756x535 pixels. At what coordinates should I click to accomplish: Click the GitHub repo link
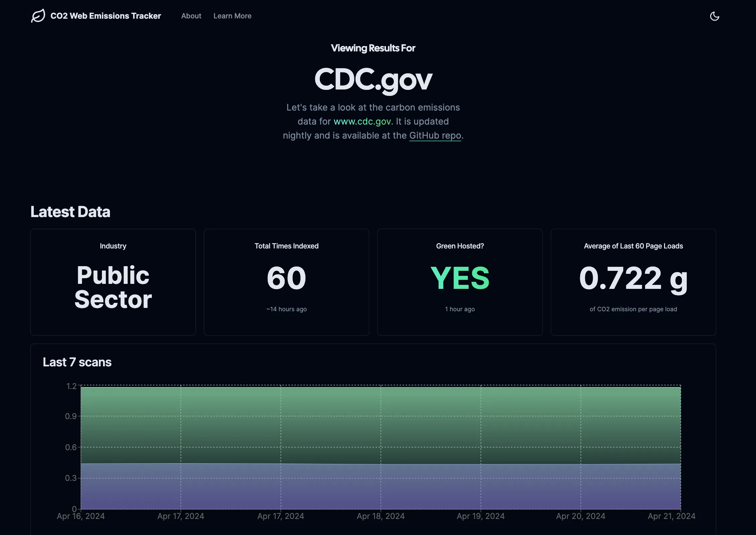pos(435,136)
